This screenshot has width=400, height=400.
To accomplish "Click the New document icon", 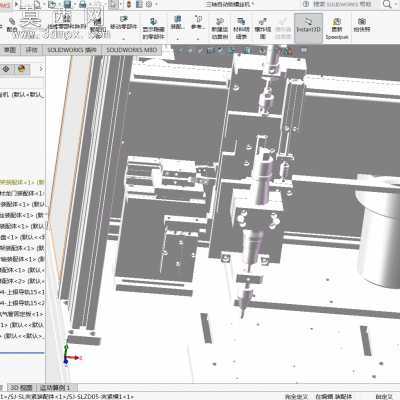I will pyautogui.click(x=36, y=4).
